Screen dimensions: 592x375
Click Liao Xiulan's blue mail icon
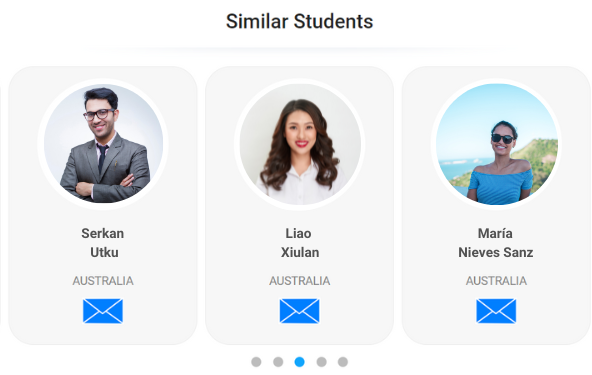point(299,311)
